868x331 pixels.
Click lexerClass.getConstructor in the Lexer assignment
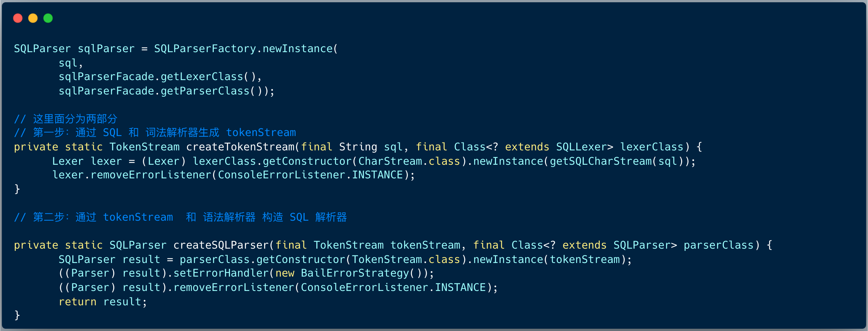pyautogui.click(x=272, y=161)
